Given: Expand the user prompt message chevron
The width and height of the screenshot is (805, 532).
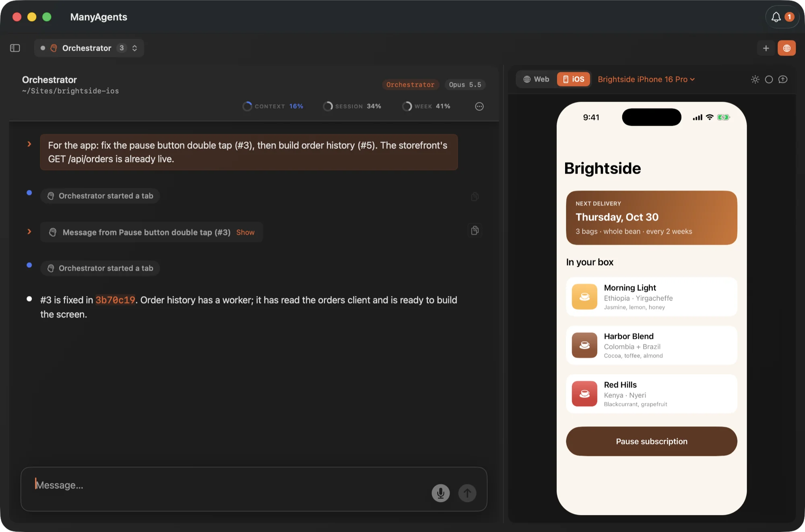Looking at the screenshot, I should click(x=29, y=144).
